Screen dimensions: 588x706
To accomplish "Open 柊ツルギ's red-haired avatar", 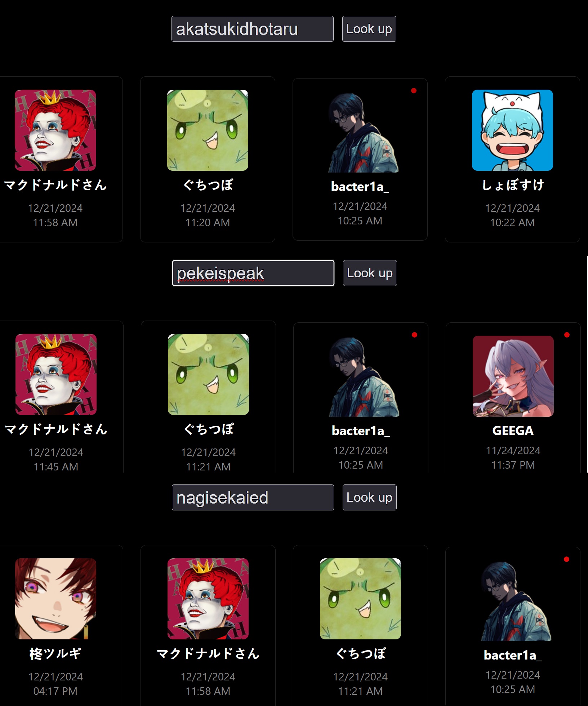I will coord(55,599).
